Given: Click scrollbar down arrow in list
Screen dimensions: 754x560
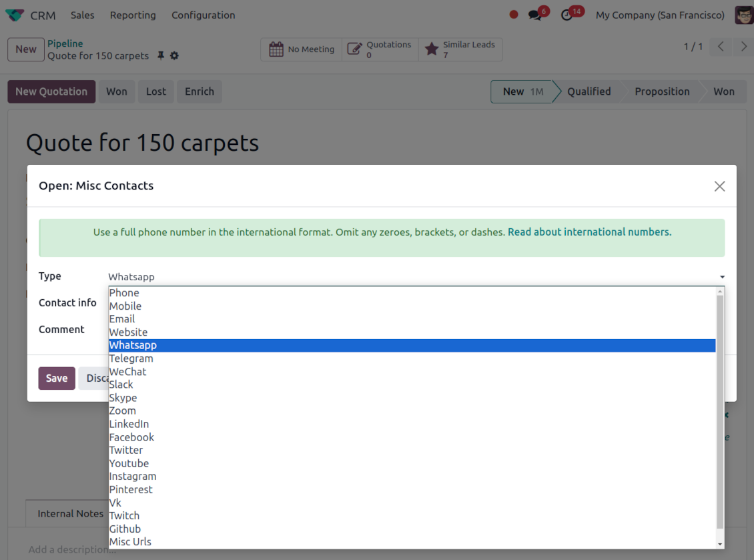Looking at the screenshot, I should coord(720,544).
